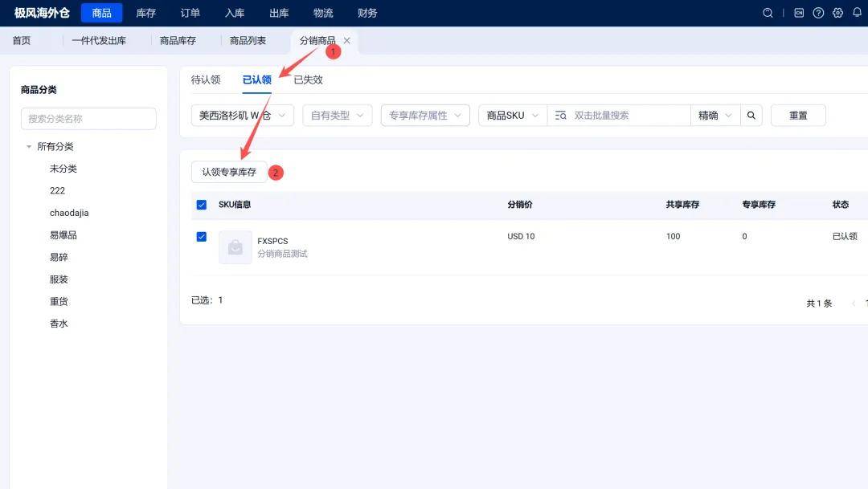Select the 易爆品 category
868x489 pixels.
63,235
